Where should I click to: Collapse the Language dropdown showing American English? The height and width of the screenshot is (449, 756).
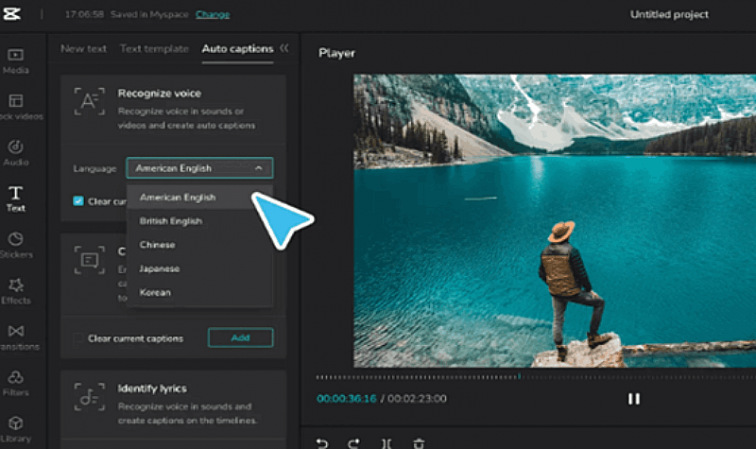199,168
